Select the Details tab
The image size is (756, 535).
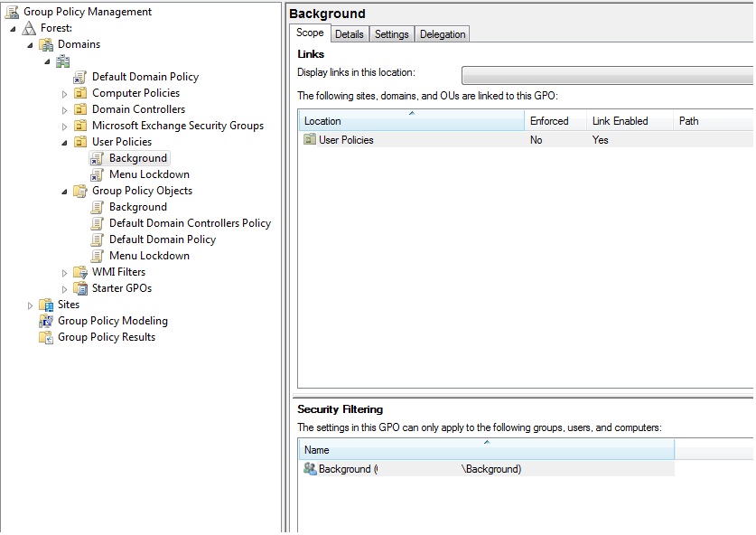[x=350, y=33]
